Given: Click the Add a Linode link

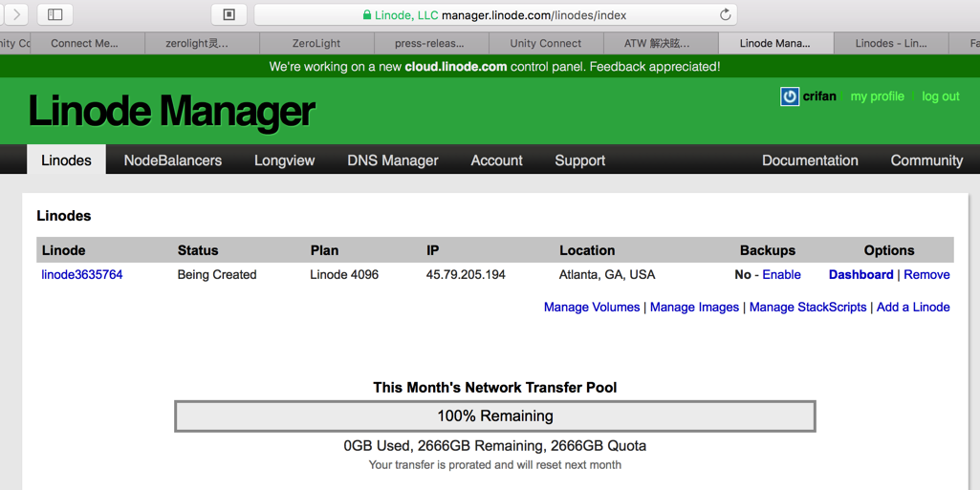Looking at the screenshot, I should [x=912, y=308].
